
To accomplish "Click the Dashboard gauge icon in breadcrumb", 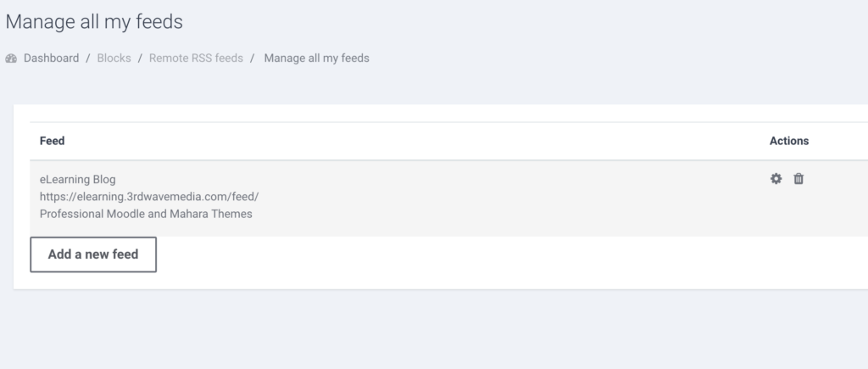I will click(x=11, y=59).
